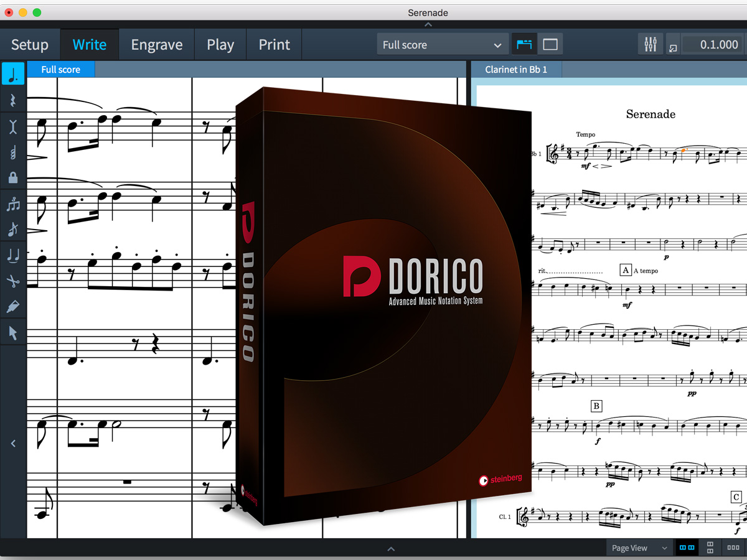Select single pages horizontal arrangement
The image size is (747, 560).
733,548
